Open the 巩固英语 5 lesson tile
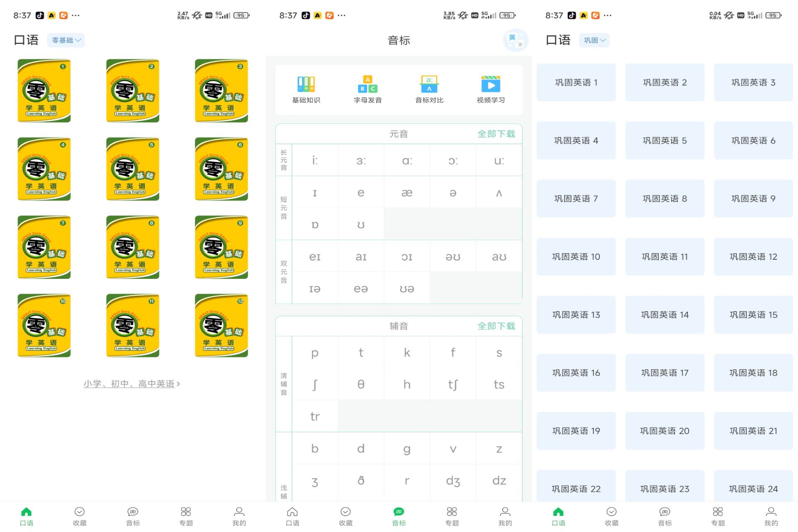 pyautogui.click(x=665, y=140)
